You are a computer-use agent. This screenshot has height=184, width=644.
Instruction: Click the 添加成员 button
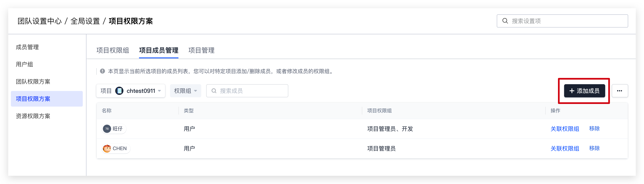tap(584, 91)
